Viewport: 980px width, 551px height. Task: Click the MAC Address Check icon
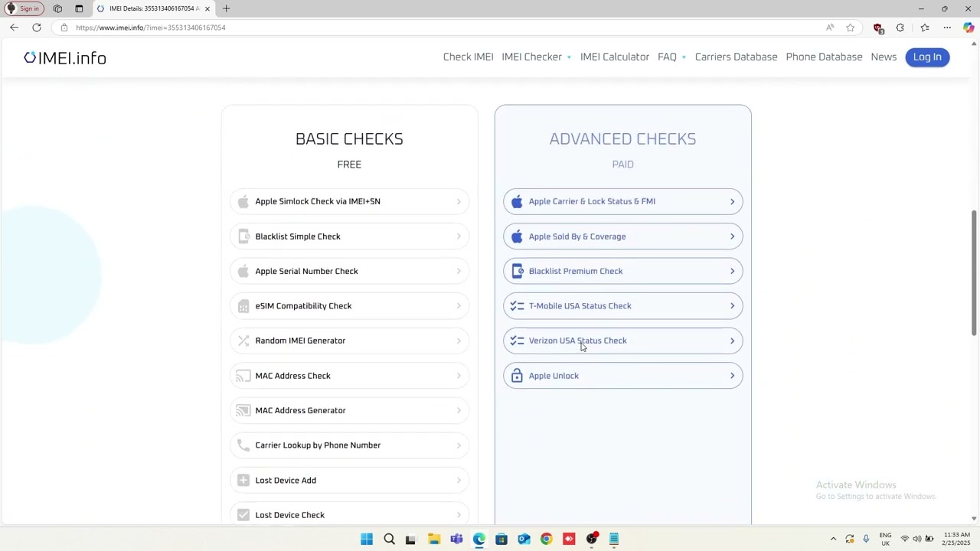[x=243, y=376]
